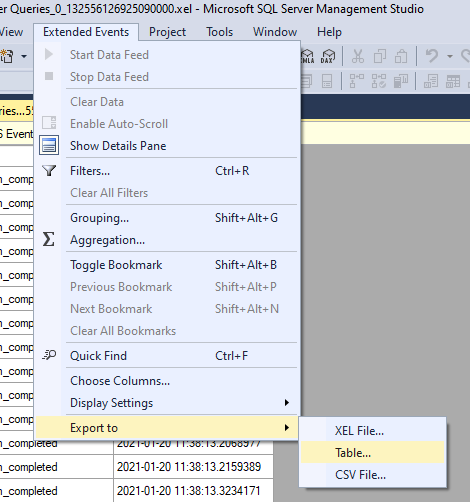Open Choose Columns... dialog
The height and width of the screenshot is (502, 470).
point(167,381)
